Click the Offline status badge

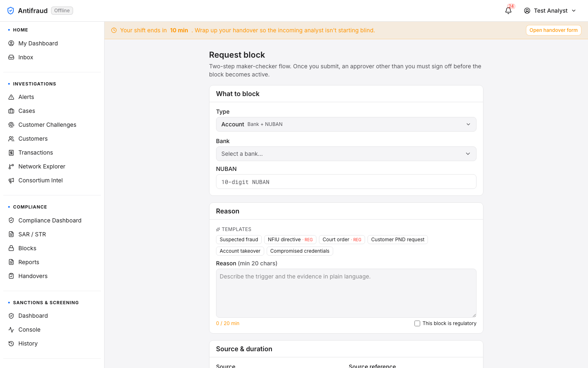pos(62,11)
